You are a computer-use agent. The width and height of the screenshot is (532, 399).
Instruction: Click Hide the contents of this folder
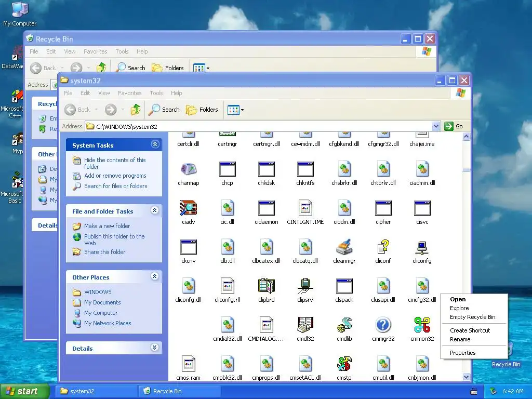click(x=115, y=163)
